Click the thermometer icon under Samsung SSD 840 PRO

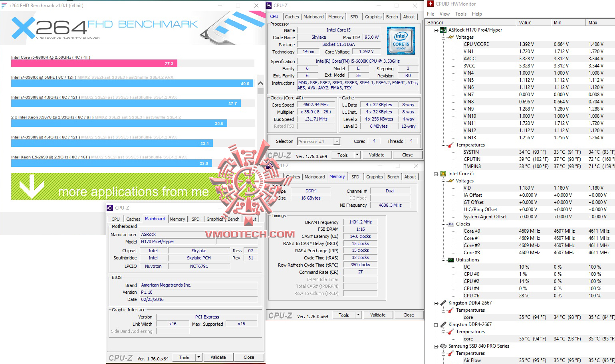click(x=451, y=353)
